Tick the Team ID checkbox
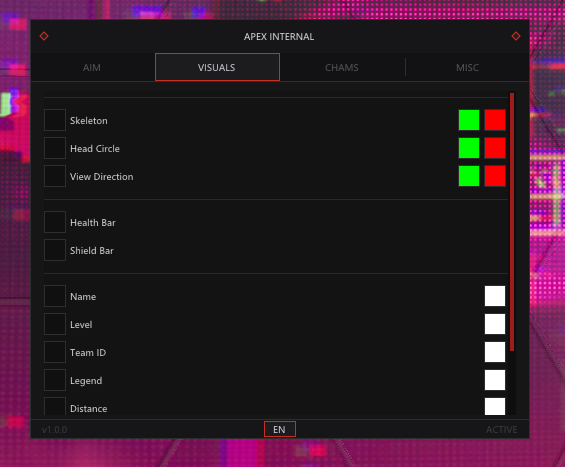Image resolution: width=565 pixels, height=467 pixels. (55, 352)
